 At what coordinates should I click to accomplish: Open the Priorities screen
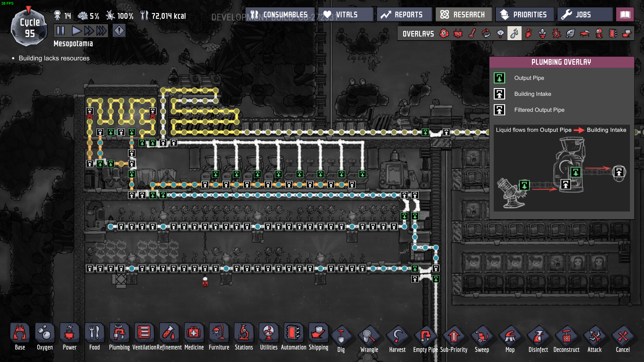(524, 14)
